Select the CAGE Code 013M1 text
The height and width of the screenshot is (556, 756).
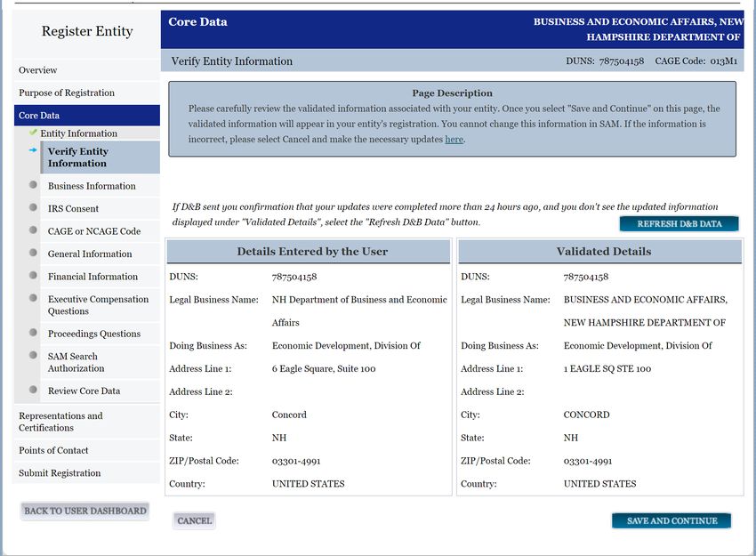tap(696, 61)
